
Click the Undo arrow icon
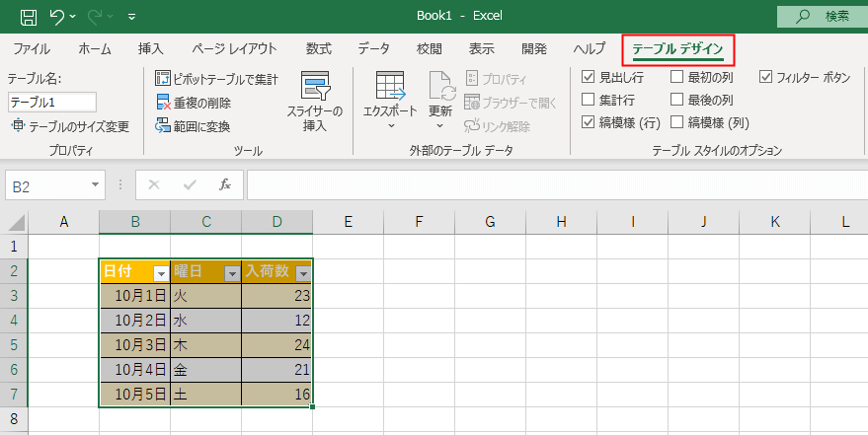(58, 17)
